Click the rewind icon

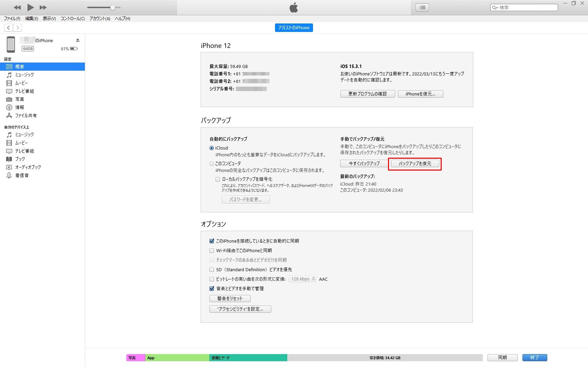(17, 7)
